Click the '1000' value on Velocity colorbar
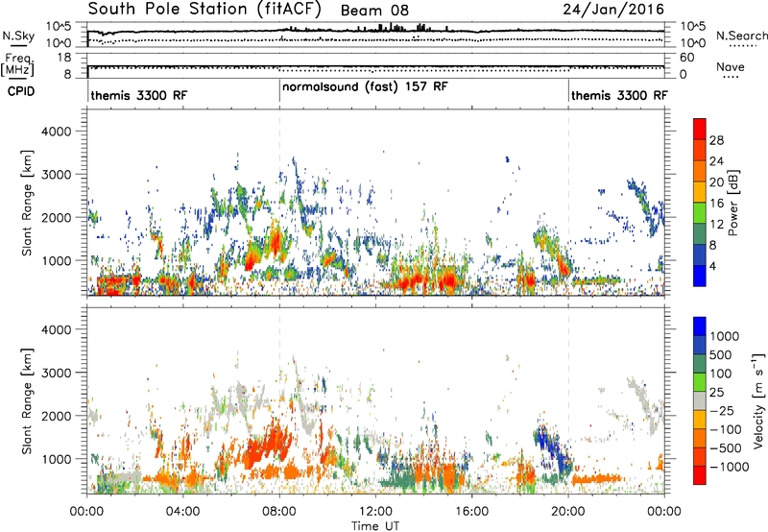Image resolution: width=768 pixels, height=532 pixels. (x=725, y=336)
